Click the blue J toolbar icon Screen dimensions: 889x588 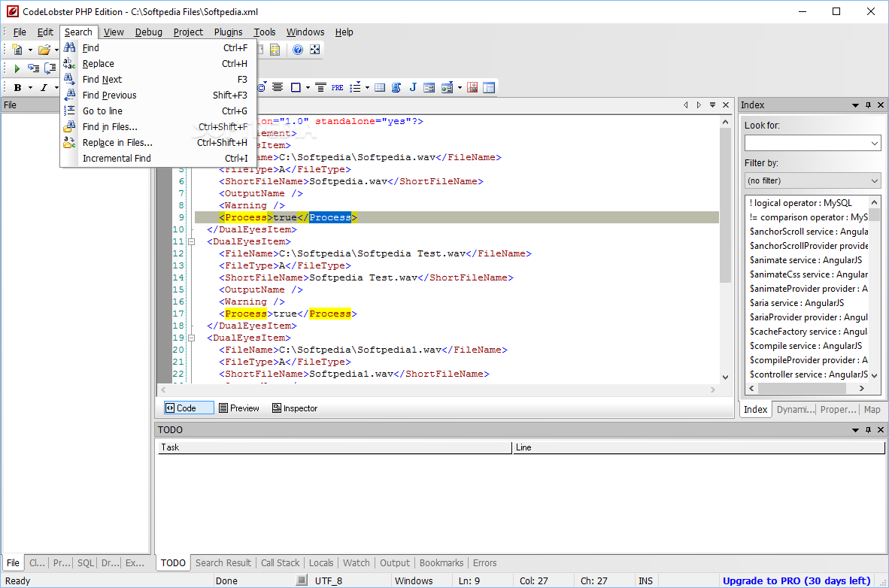pyautogui.click(x=413, y=87)
